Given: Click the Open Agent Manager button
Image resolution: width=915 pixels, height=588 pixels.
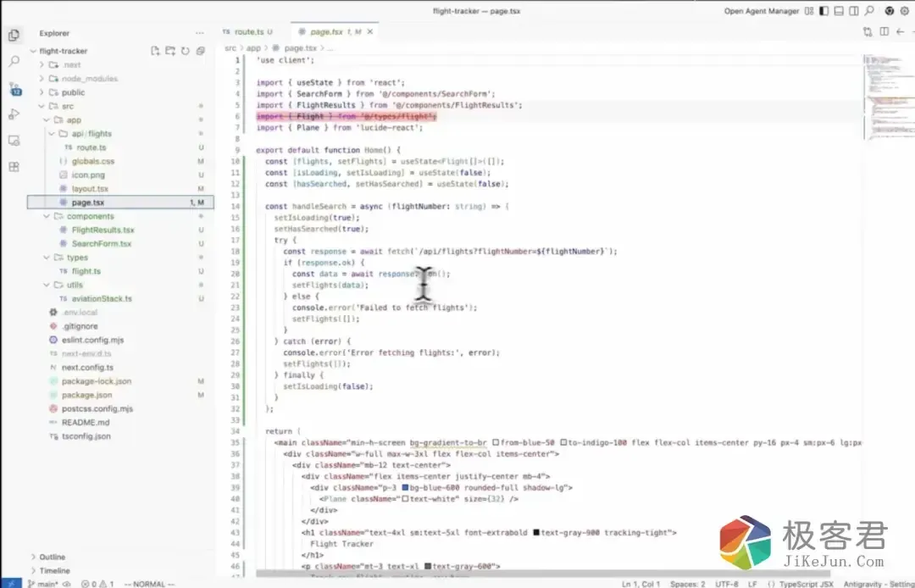Looking at the screenshot, I should [x=761, y=11].
